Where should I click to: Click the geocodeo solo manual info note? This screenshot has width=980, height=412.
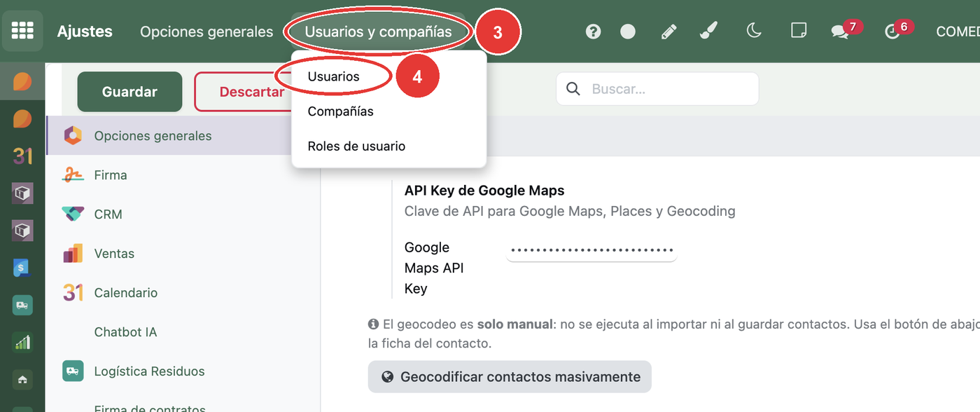coord(673,334)
